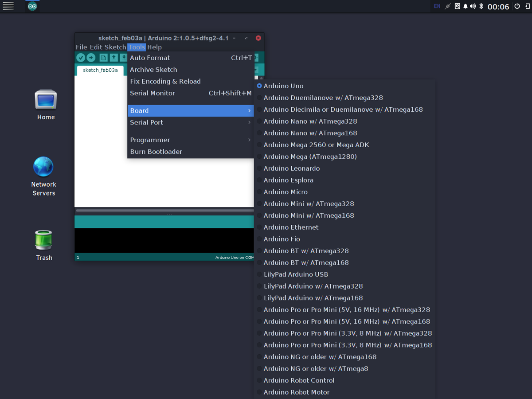Click the power button icon in the panel
This screenshot has height=399, width=532.
tap(517, 6)
